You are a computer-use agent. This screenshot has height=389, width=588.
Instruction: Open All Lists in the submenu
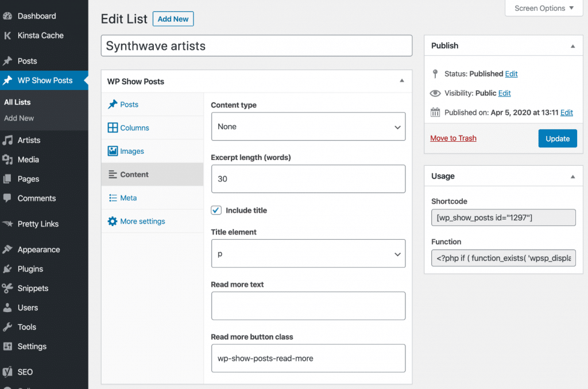17,102
